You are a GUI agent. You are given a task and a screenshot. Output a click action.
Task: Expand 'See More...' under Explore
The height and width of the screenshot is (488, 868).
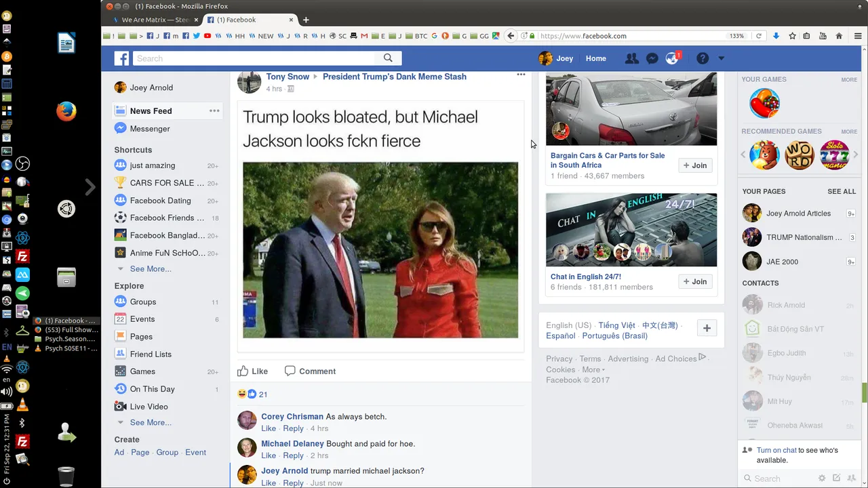(151, 422)
